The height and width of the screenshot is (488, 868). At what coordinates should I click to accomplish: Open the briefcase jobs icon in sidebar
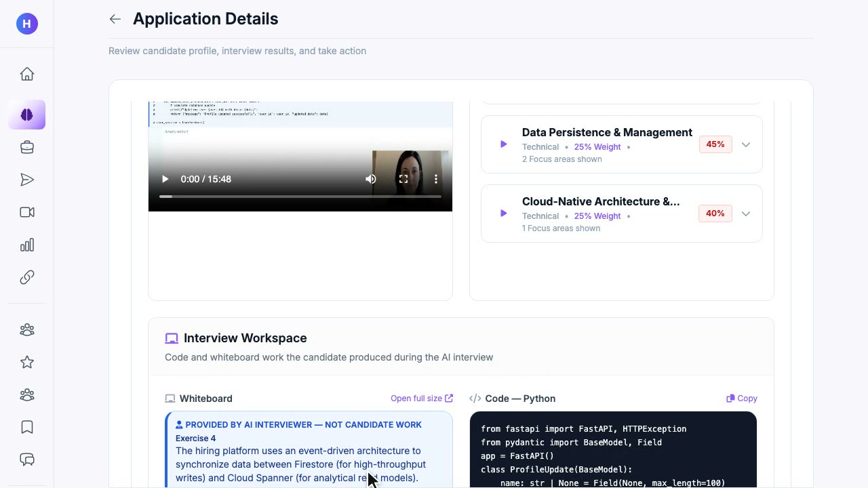coord(27,147)
